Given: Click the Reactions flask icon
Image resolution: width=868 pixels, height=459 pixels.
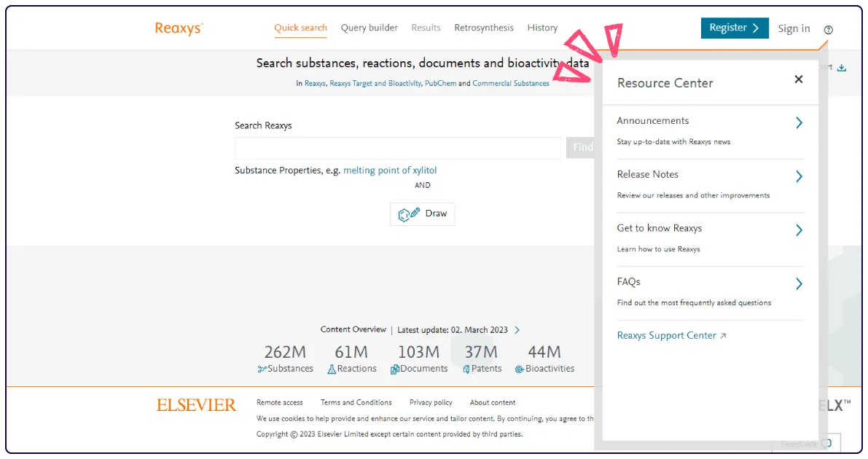Looking at the screenshot, I should point(332,369).
